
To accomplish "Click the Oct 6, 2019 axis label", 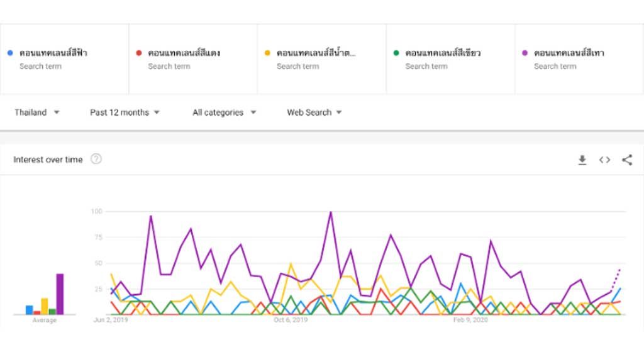I will (x=291, y=320).
